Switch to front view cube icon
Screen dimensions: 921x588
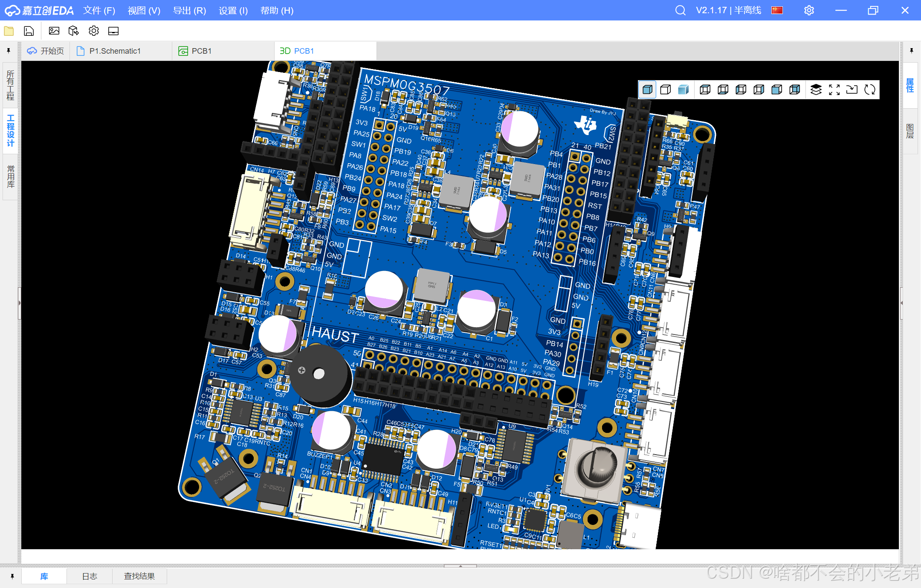pos(777,89)
